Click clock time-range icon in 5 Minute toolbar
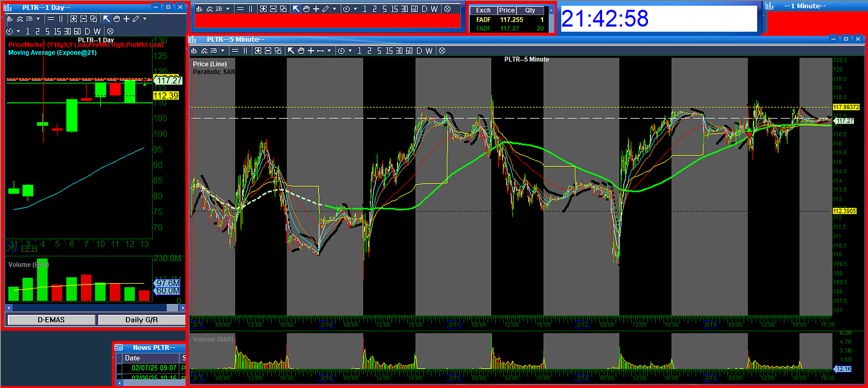The width and height of the screenshot is (868, 388). pos(341,51)
